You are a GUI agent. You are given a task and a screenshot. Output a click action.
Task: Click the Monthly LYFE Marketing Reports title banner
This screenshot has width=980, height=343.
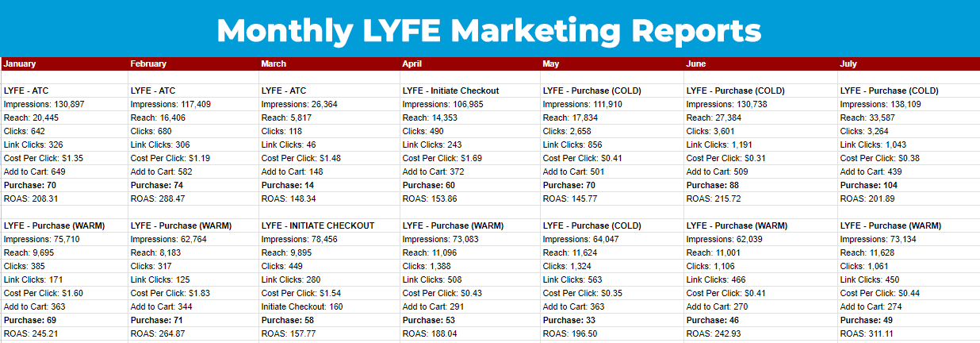point(489,30)
